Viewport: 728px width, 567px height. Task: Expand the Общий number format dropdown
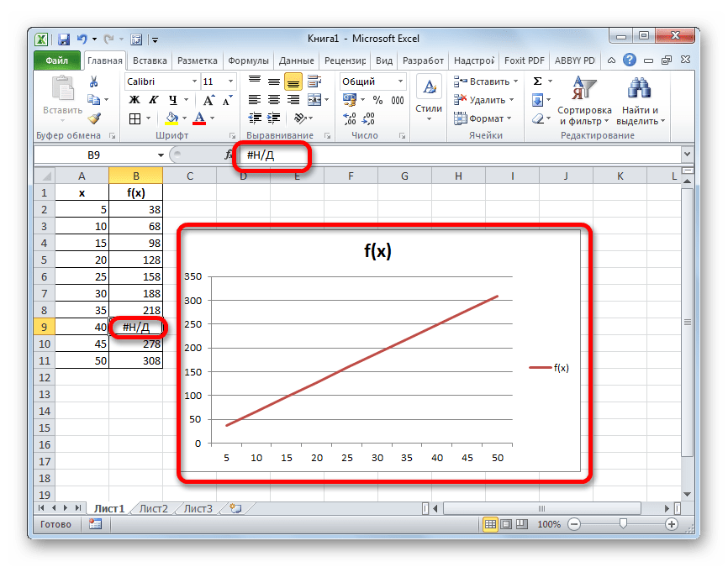(400, 81)
